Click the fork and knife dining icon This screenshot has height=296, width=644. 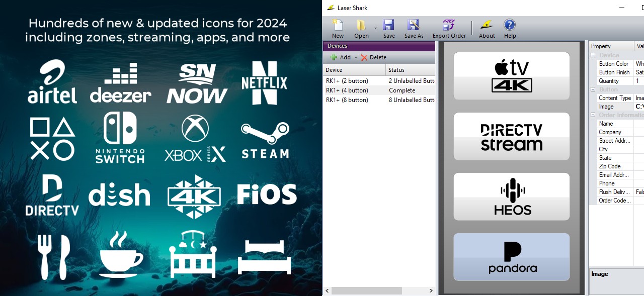[53, 257]
